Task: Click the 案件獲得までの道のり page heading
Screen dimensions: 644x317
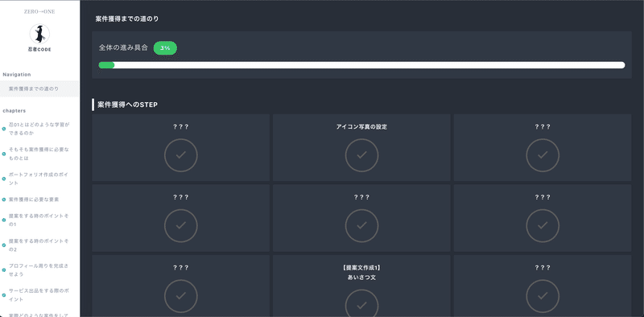Action: (127, 19)
